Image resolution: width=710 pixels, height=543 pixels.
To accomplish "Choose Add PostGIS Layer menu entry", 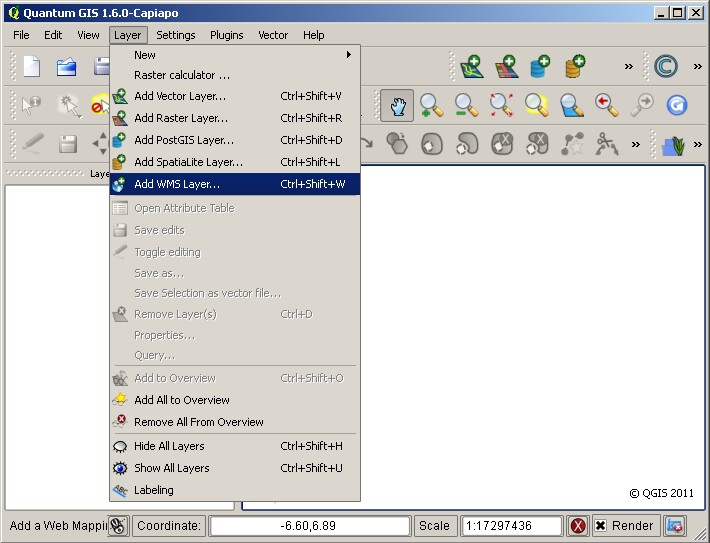I will [x=235, y=140].
